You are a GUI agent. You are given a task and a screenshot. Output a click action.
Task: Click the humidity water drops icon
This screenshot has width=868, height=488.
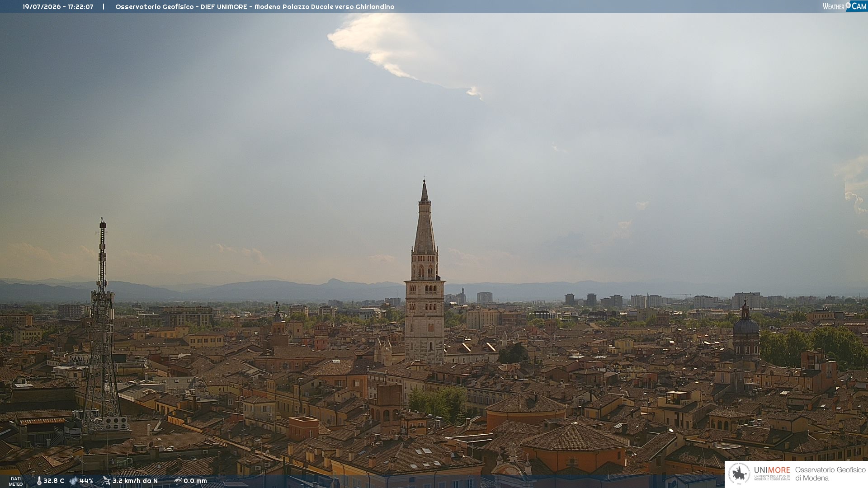(74, 481)
